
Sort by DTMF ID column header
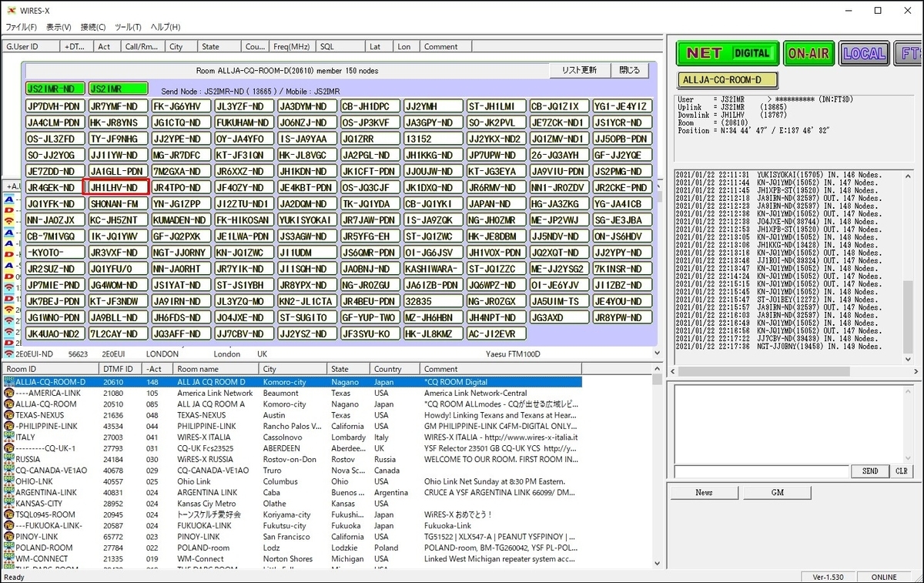click(121, 369)
